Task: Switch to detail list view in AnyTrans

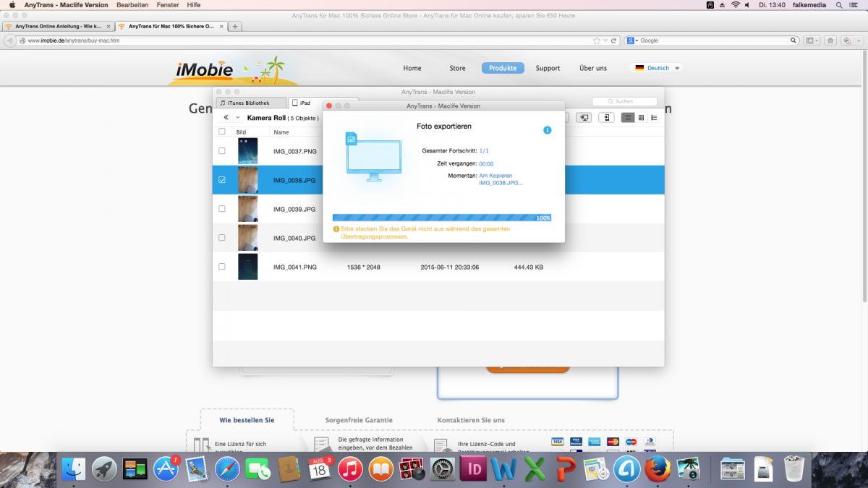Action: pos(654,117)
